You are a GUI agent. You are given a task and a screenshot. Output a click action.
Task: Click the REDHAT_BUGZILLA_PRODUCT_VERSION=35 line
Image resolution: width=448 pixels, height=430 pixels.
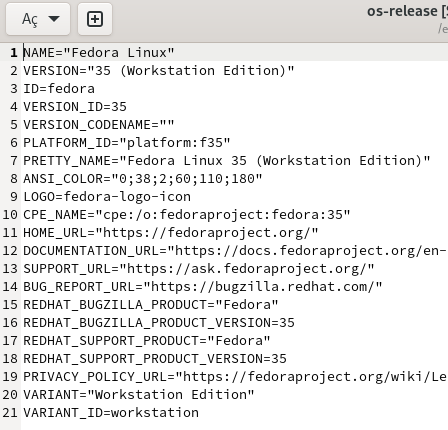159,323
